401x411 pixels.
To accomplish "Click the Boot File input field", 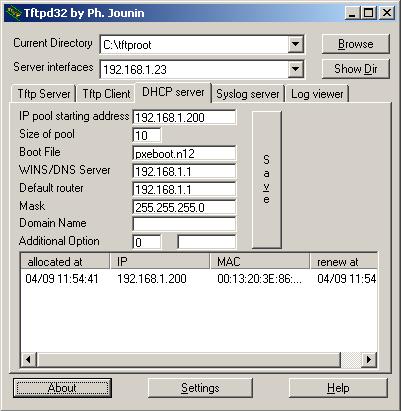I will pos(184,153).
